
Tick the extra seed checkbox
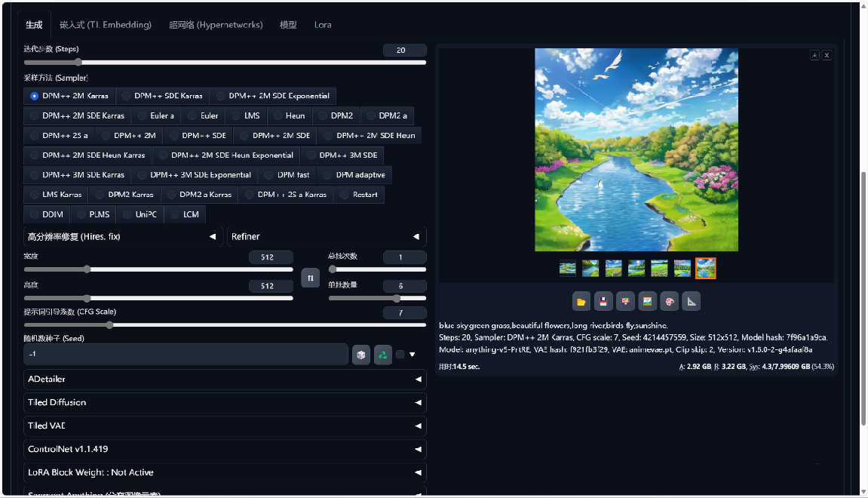pyautogui.click(x=400, y=355)
